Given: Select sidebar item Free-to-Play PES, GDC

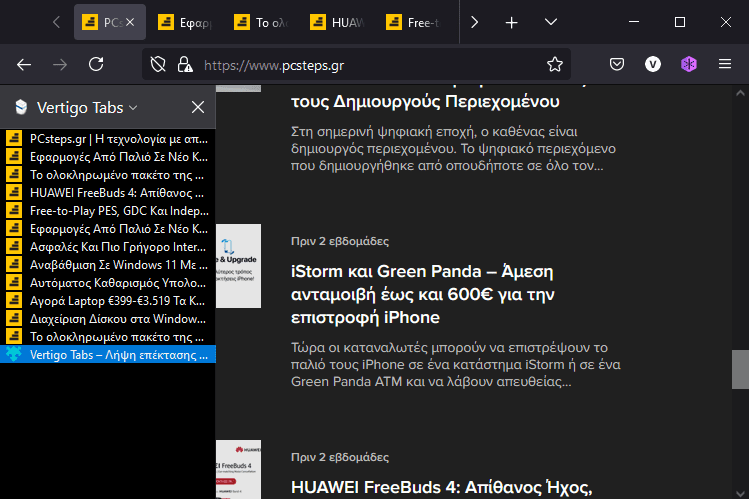Looking at the screenshot, I should point(108,211).
